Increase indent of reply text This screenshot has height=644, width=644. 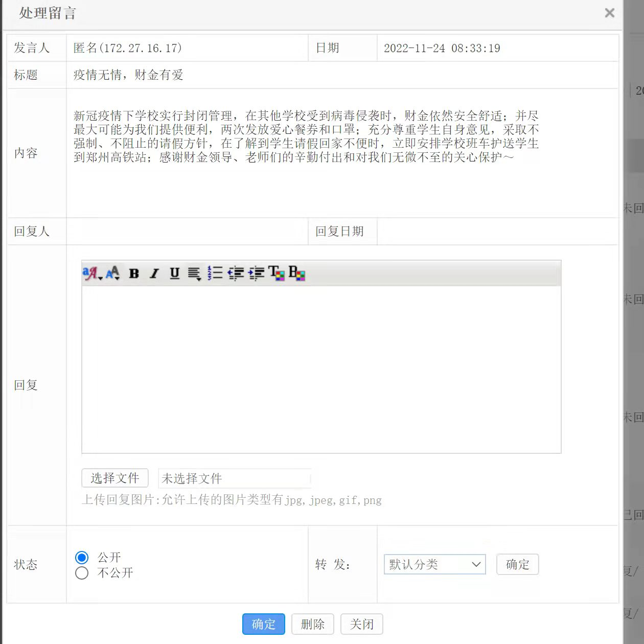(x=256, y=273)
